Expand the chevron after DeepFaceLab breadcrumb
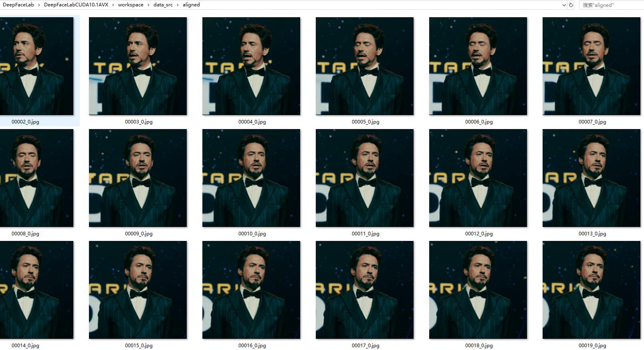The image size is (644, 350). (39, 5)
